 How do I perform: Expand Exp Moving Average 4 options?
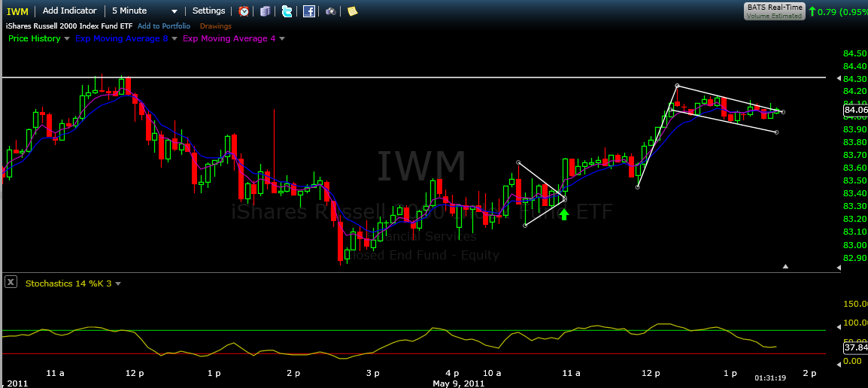(x=282, y=39)
